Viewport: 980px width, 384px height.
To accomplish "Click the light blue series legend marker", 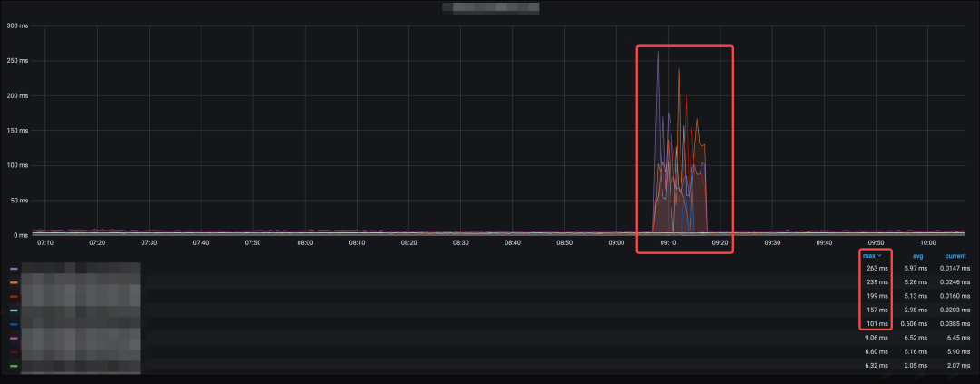I will (14, 310).
